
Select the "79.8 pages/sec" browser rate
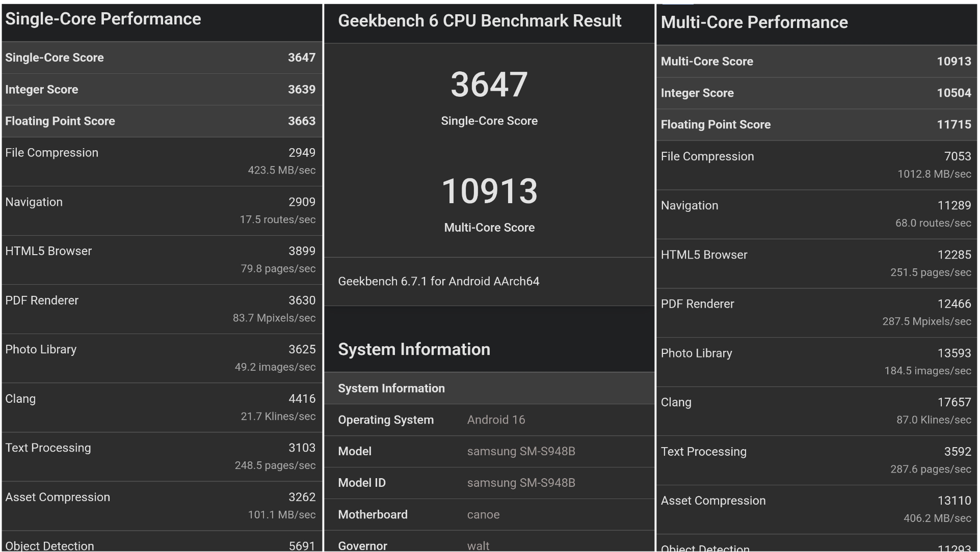click(x=278, y=268)
